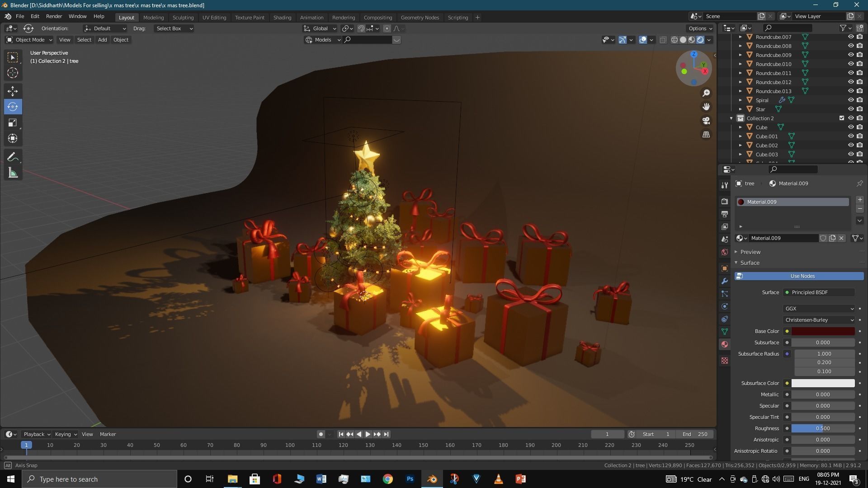868x488 pixels.
Task: Open Photoshop from Windows taskbar
Action: (410, 479)
